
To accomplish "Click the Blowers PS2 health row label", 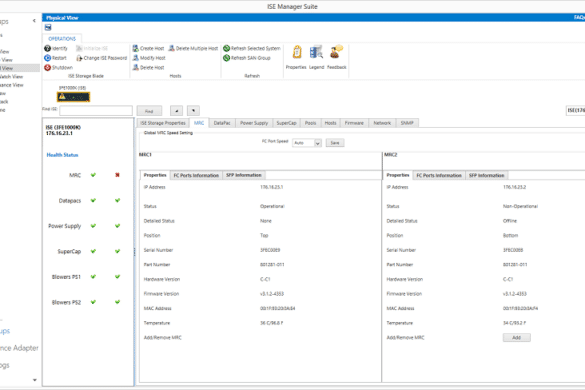I will pos(66,302).
